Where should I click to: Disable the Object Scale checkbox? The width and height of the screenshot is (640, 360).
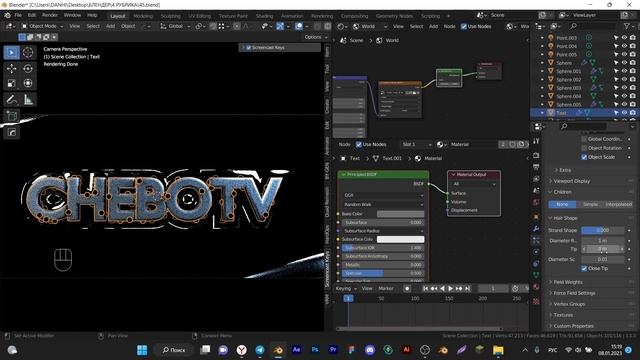584,157
